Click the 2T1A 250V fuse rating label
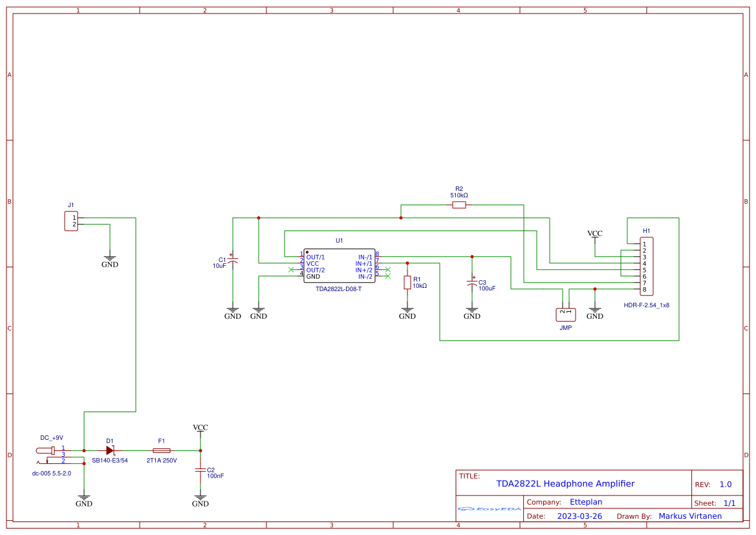Viewport: 756px width, 535px height. click(x=162, y=461)
